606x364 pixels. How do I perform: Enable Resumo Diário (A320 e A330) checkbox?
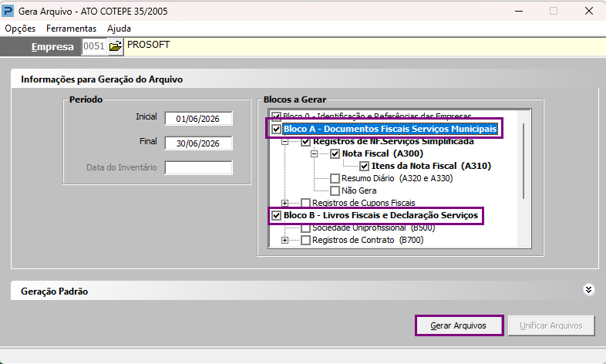pyautogui.click(x=335, y=178)
